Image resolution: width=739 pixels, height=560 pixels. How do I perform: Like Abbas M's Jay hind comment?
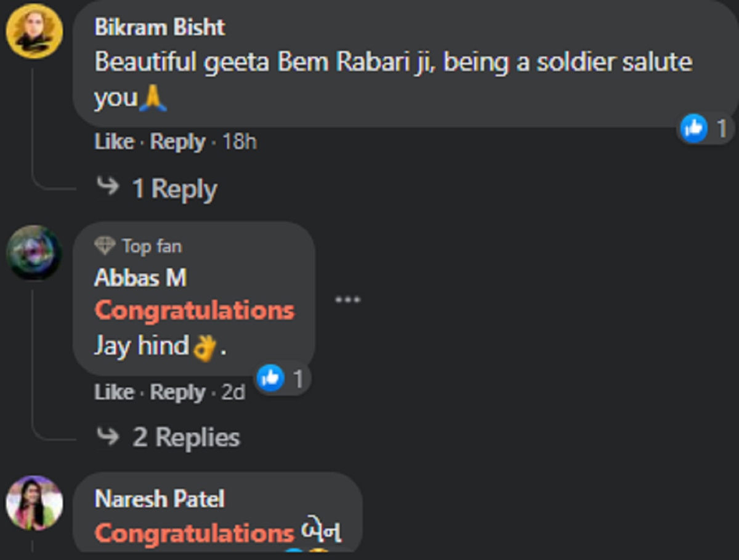click(x=115, y=392)
